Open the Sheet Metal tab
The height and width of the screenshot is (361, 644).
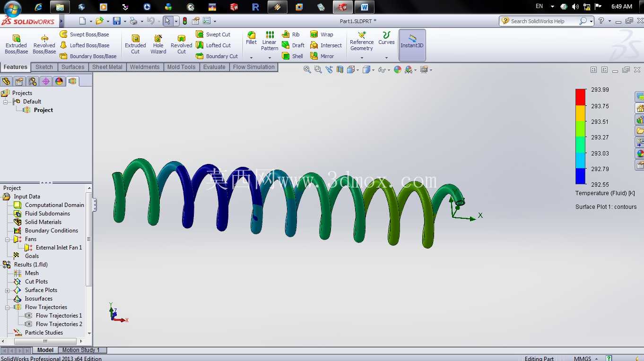tap(107, 67)
